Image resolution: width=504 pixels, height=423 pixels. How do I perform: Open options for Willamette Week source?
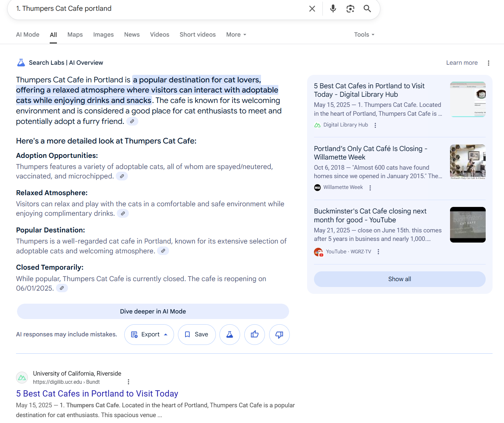[370, 188]
